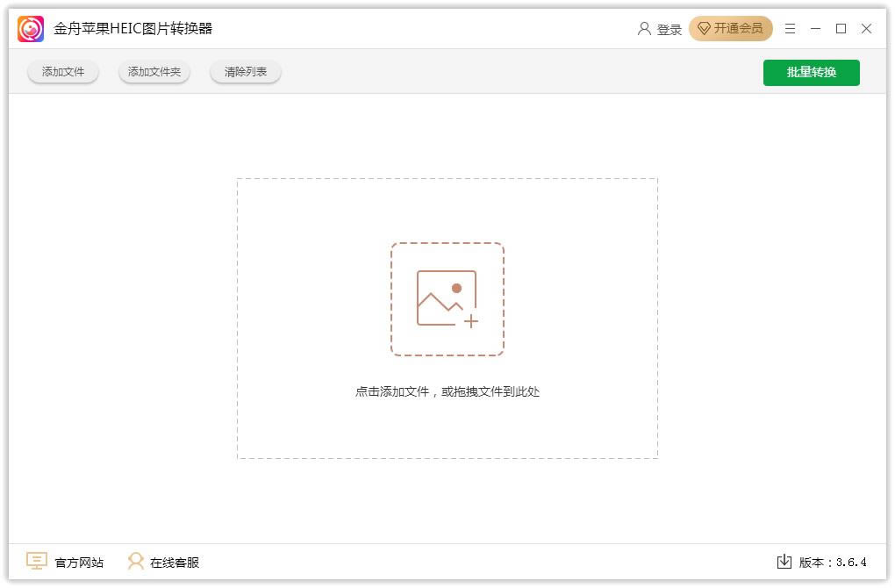The image size is (895, 588).
Task: Click the add-image icon in drop area
Action: click(447, 299)
